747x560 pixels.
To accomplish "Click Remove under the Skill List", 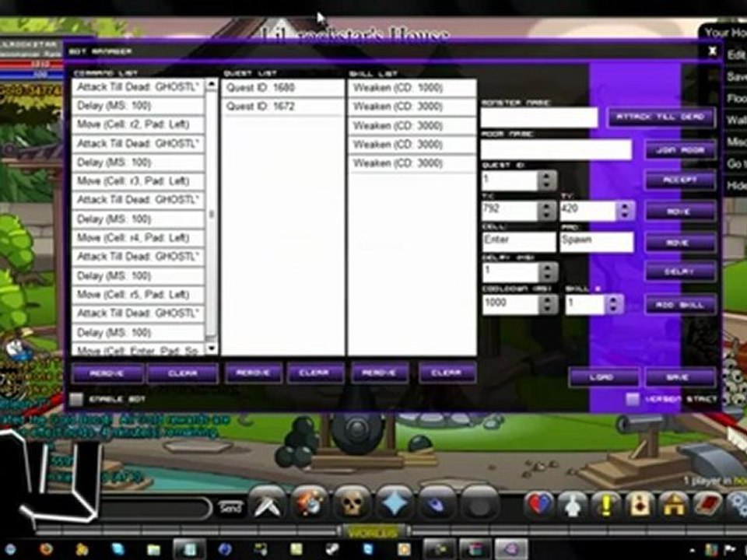I will click(380, 373).
